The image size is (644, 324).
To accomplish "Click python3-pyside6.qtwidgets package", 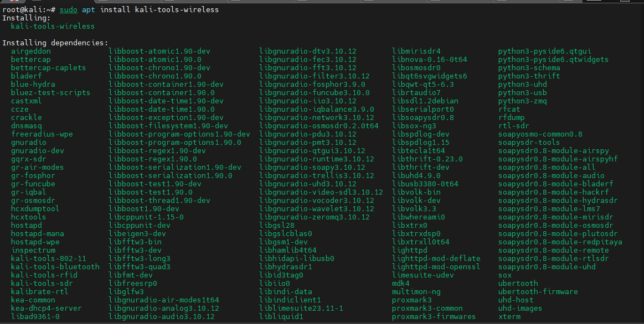I will click(553, 60).
